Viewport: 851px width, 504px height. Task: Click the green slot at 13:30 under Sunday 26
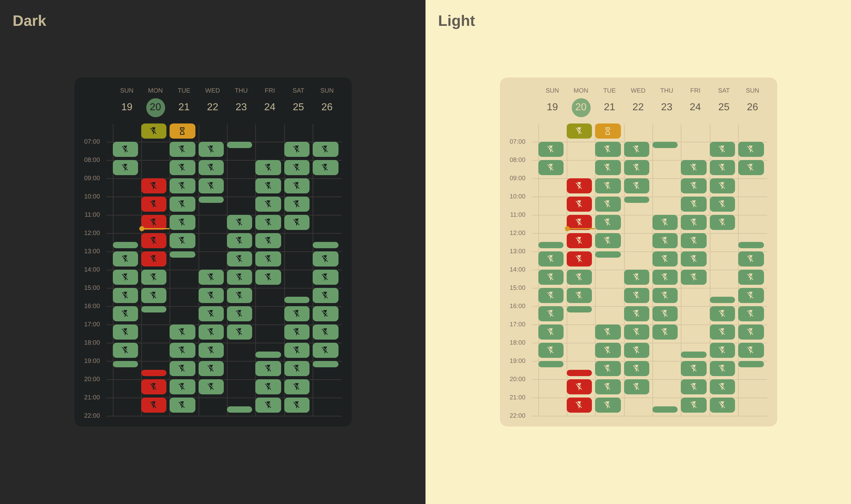[326, 259]
